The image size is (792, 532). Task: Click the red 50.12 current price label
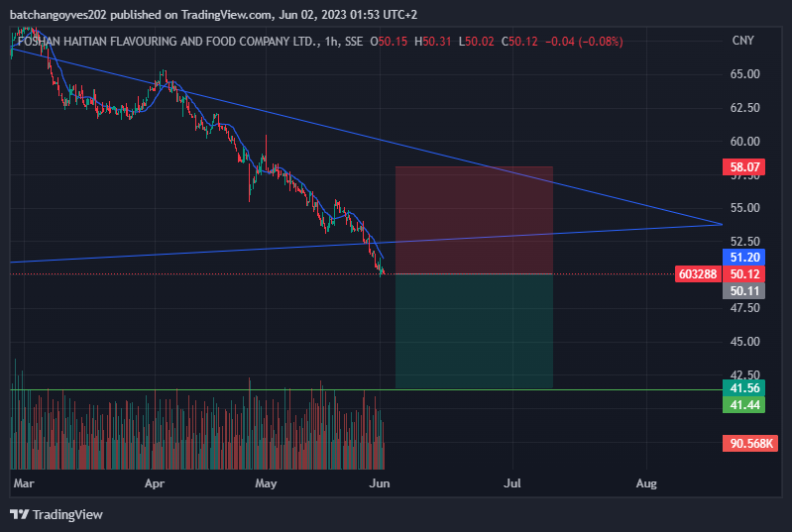(x=744, y=274)
